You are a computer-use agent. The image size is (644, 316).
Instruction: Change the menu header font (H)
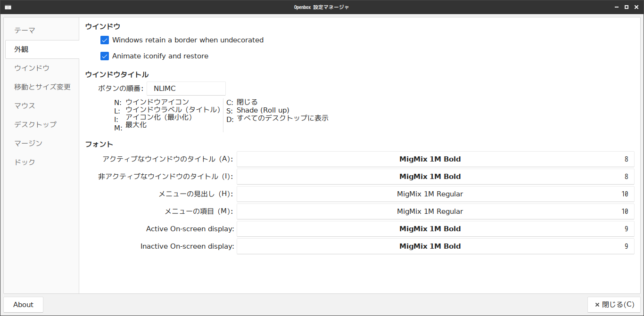[x=435, y=194]
